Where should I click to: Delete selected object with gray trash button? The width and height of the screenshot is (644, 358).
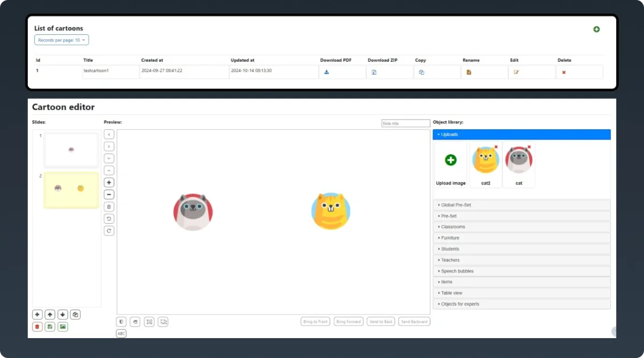click(x=109, y=207)
